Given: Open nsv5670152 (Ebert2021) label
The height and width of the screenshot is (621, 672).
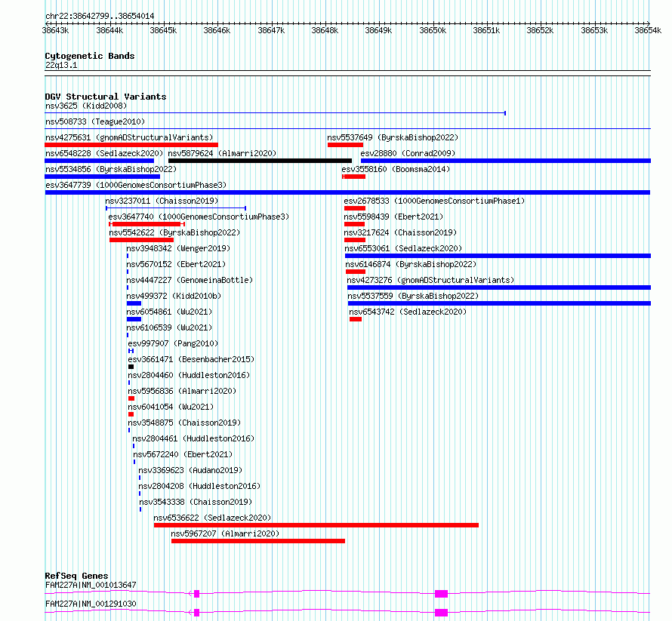Looking at the screenshot, I should pos(176,264).
